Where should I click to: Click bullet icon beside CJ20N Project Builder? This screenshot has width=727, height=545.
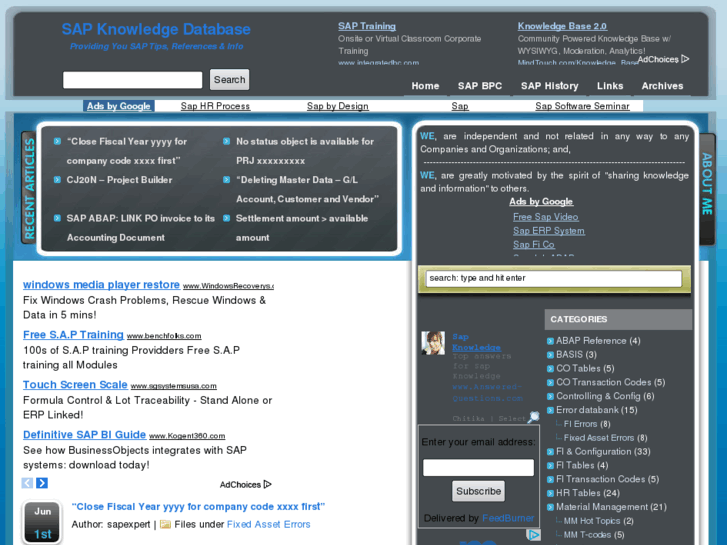point(57,180)
